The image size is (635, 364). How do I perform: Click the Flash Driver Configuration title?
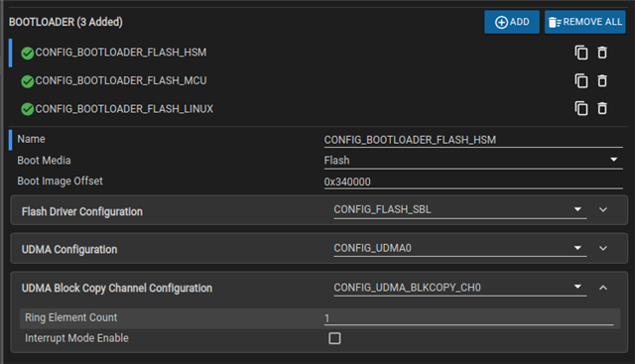81,211
